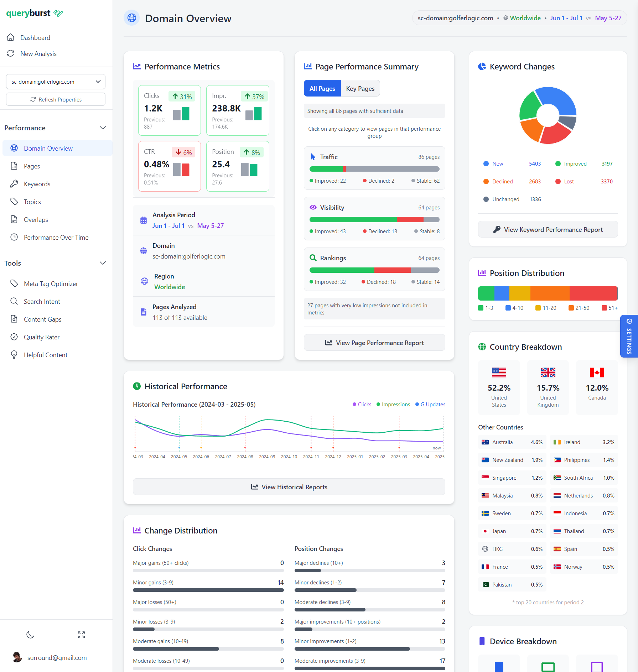Click the Rankings progress bar

(x=374, y=270)
